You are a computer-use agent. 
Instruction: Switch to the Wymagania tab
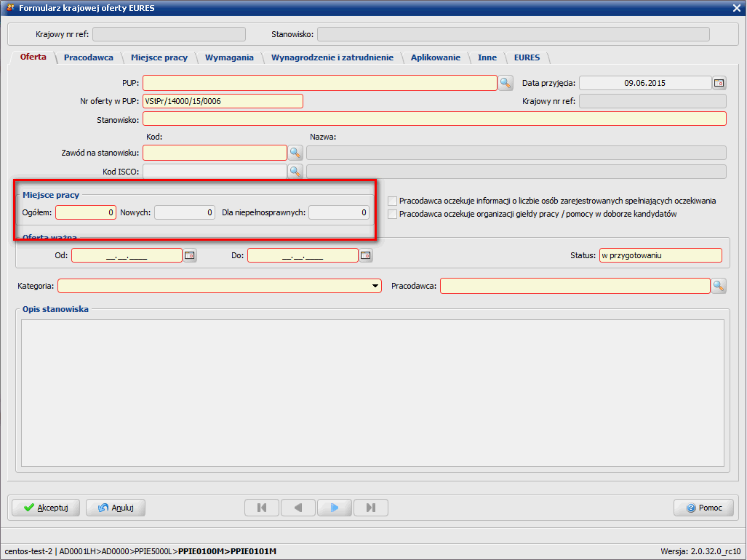point(229,57)
